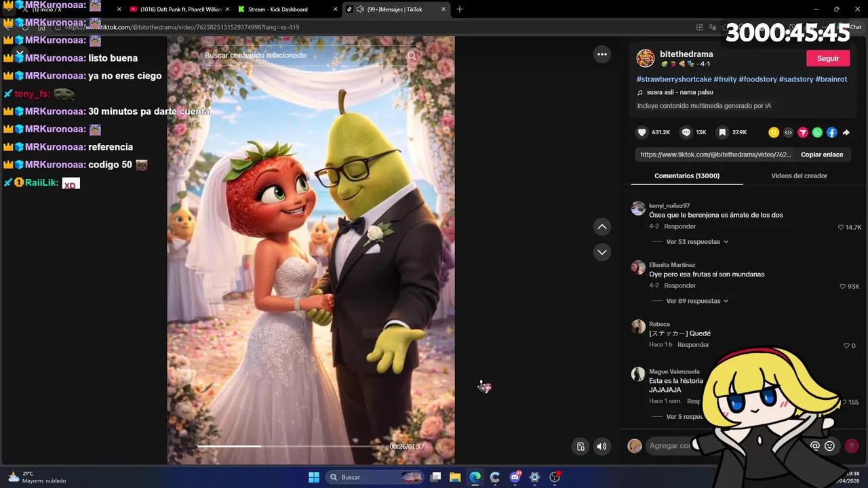Image resolution: width=868 pixels, height=488 pixels.
Task: Open the emoji picker in comment box
Action: [829, 445]
